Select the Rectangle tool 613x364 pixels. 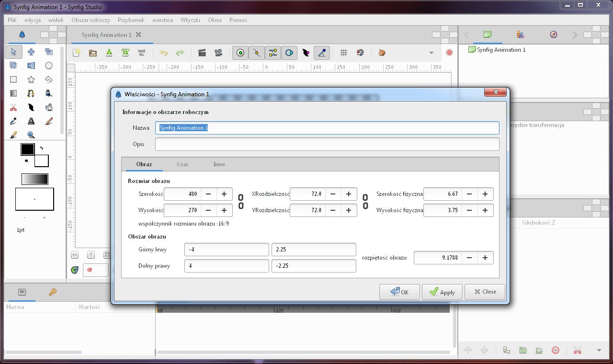(13, 80)
